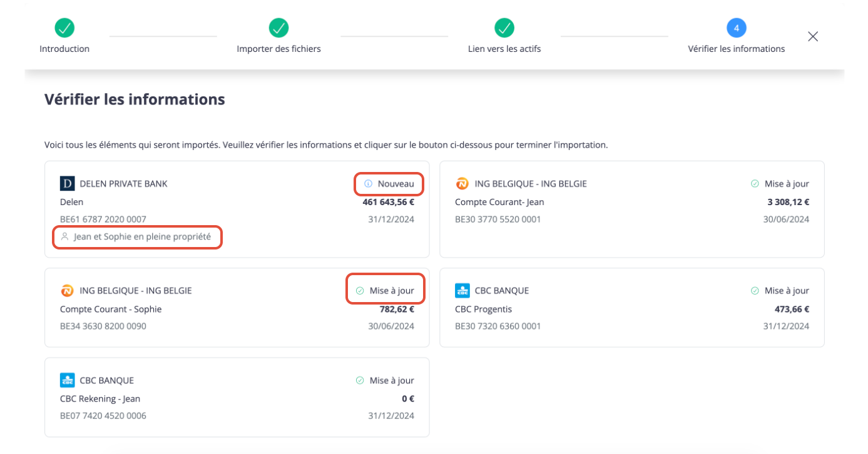Select the Delen account name
The width and height of the screenshot is (868, 454).
71,202
